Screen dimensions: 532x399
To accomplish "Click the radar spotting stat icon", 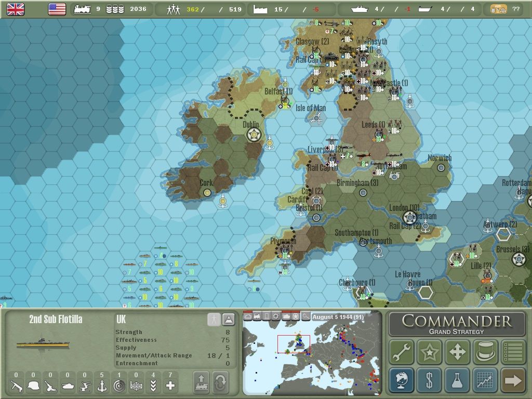I will click(119, 385).
